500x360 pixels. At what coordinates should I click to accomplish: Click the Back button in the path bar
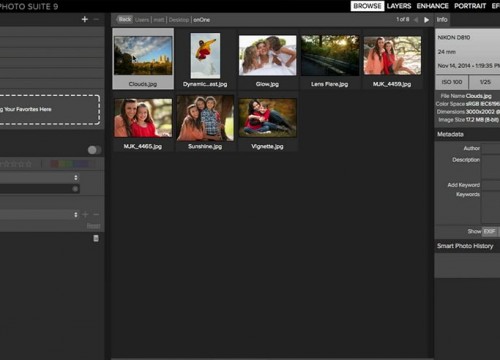pos(125,20)
